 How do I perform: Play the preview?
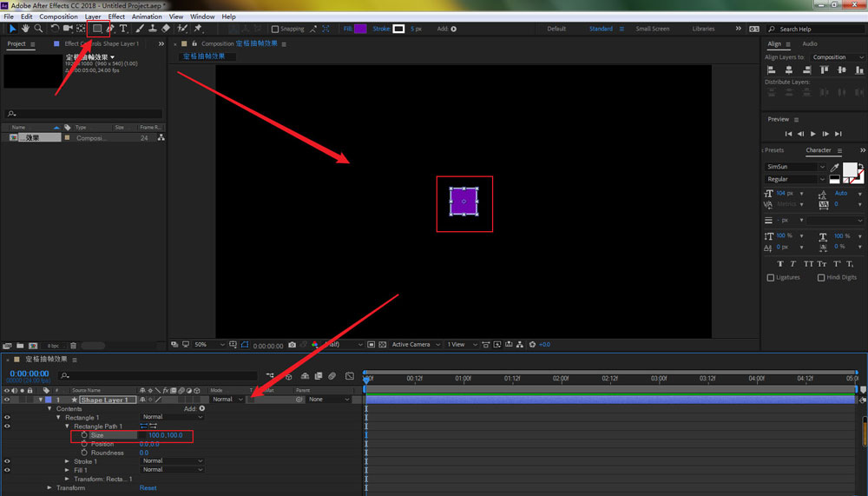(813, 134)
